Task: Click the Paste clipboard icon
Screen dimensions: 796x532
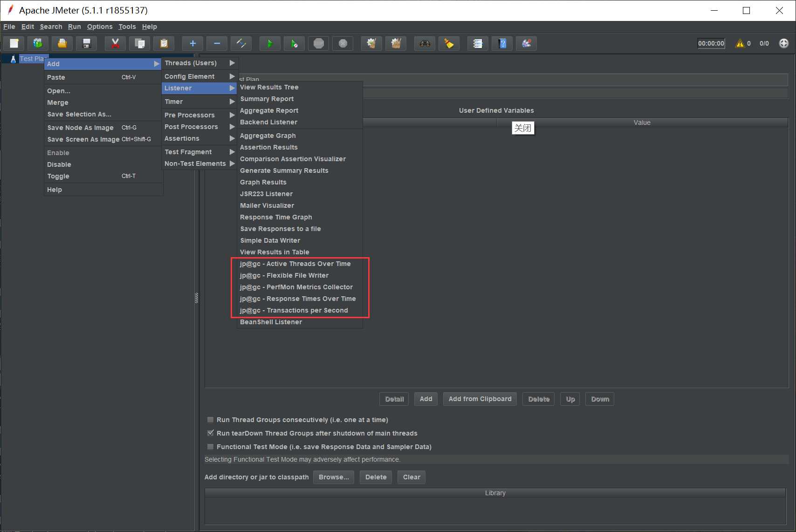Action: click(x=164, y=43)
